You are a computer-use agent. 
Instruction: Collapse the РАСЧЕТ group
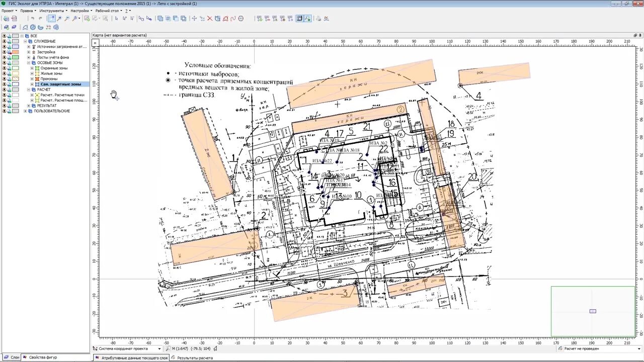[x=29, y=89]
